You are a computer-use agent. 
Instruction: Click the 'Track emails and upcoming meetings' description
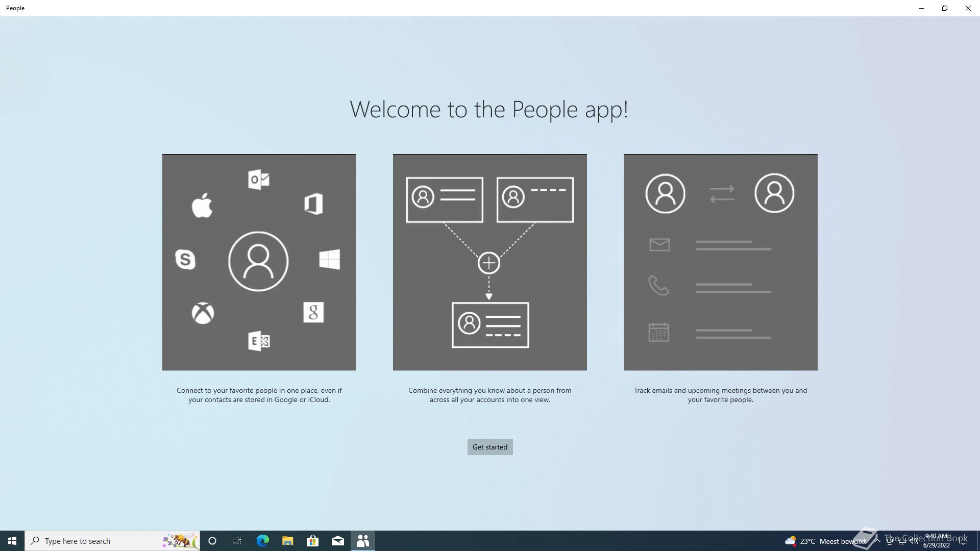(721, 395)
